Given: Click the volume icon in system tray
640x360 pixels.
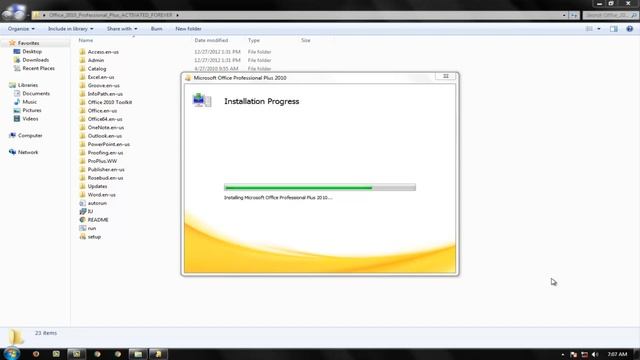Looking at the screenshot, I should click(595, 354).
